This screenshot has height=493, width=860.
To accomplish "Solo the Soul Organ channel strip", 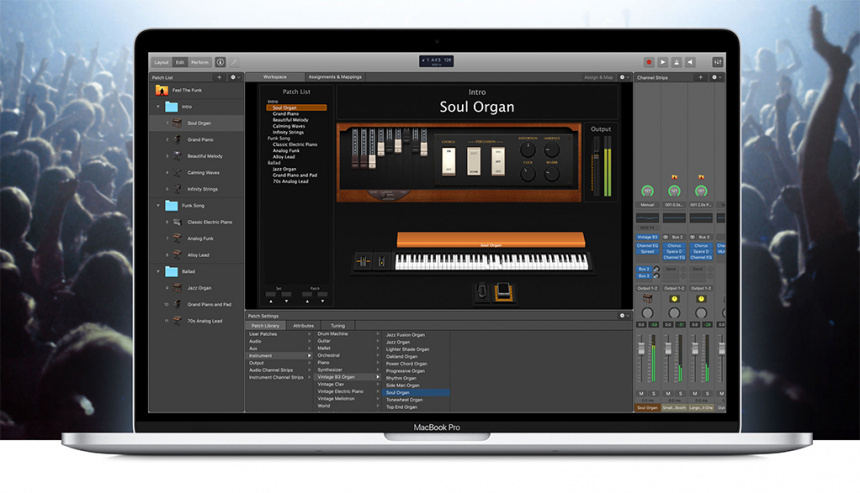I will pyautogui.click(x=652, y=395).
